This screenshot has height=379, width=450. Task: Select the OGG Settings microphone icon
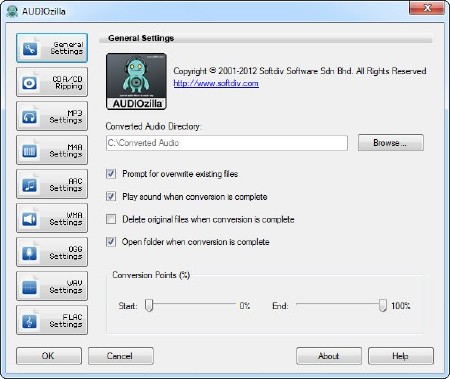pyautogui.click(x=30, y=253)
